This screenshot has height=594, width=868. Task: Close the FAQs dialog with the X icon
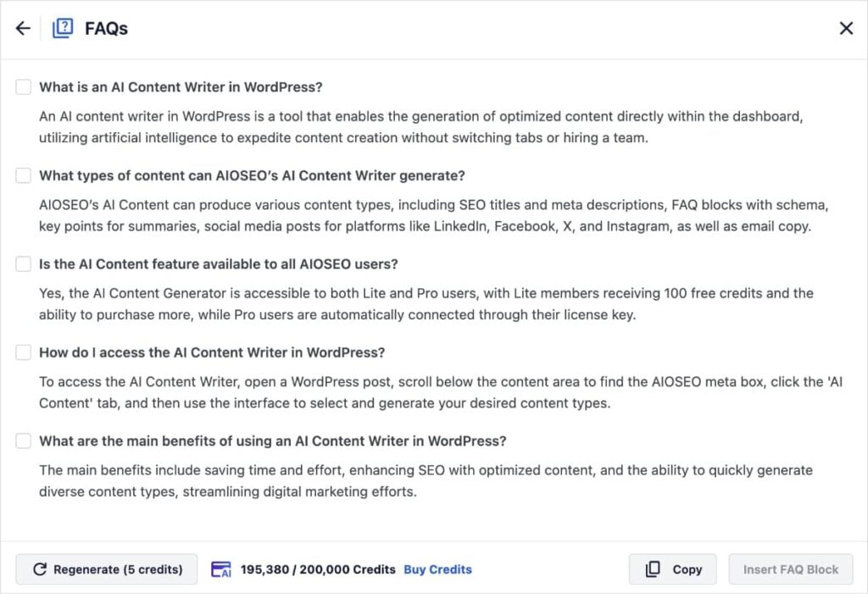click(846, 28)
